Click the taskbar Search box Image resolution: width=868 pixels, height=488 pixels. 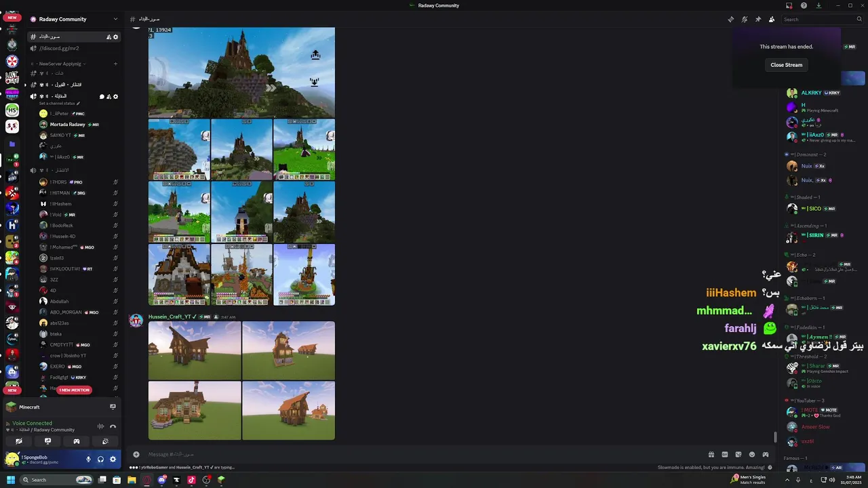click(57, 480)
